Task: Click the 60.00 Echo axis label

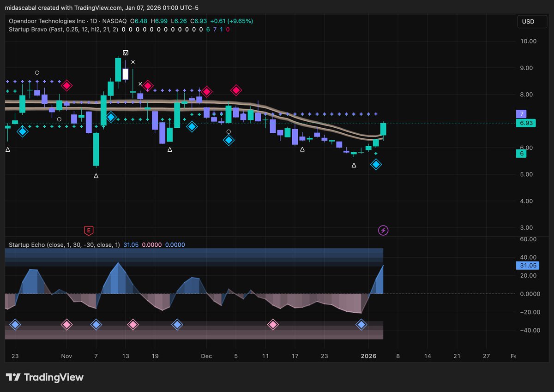Action: click(x=528, y=239)
